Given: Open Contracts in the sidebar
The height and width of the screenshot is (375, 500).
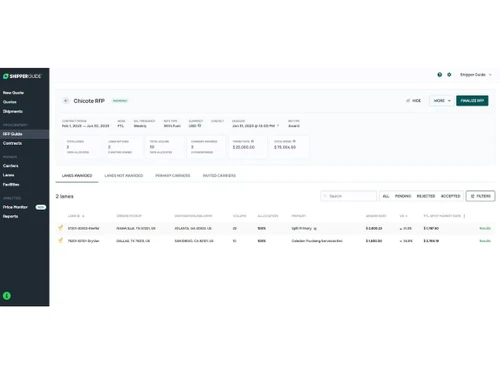Looking at the screenshot, I should click(12, 143).
